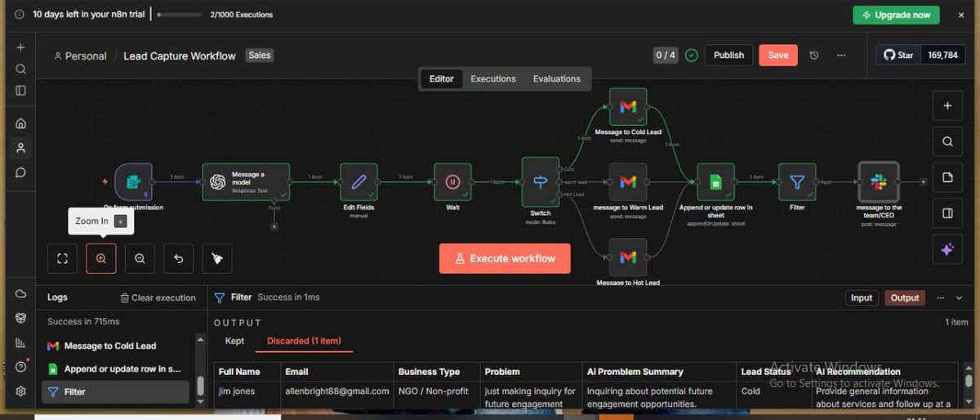Switch to the Executions tab
The image size is (980, 420).
click(493, 79)
